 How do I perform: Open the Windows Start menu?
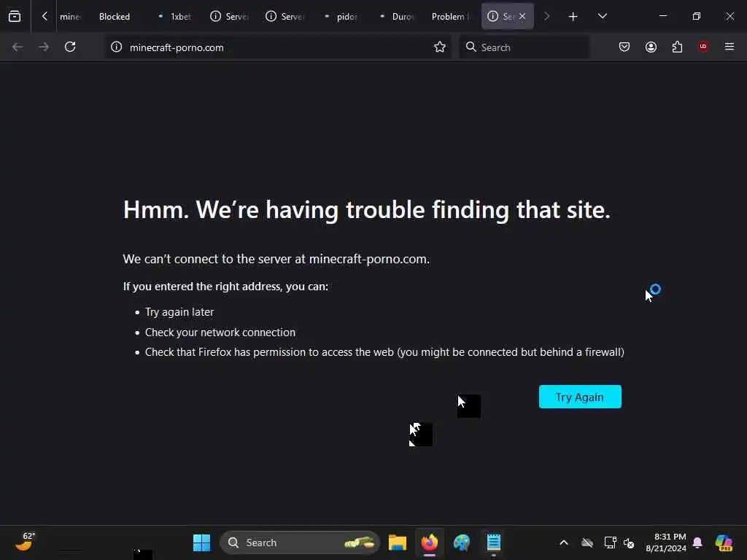point(201,542)
